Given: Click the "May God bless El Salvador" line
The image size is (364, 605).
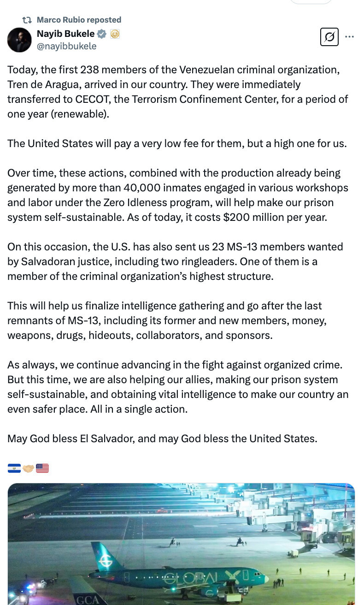Looking at the screenshot, I should pos(162,439).
